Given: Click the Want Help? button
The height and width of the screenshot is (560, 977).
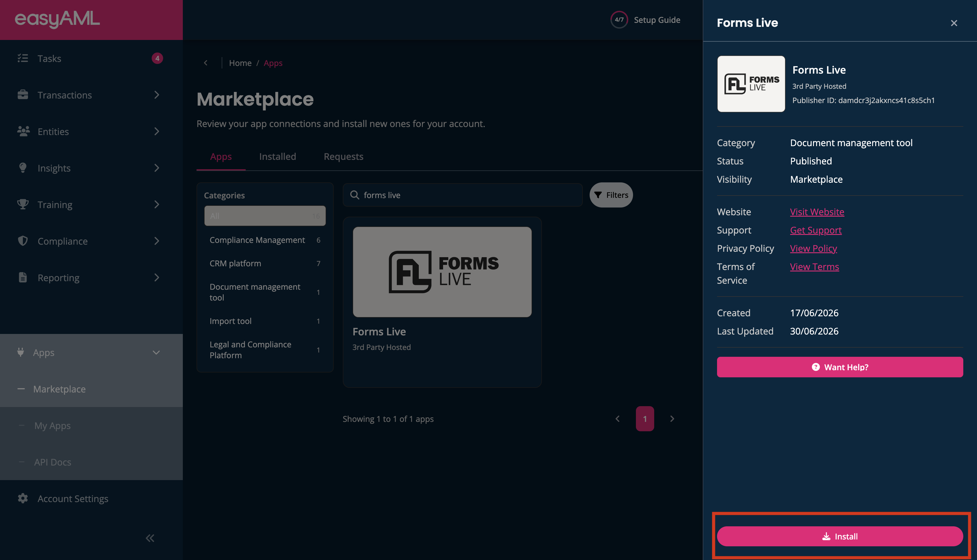Looking at the screenshot, I should (840, 367).
